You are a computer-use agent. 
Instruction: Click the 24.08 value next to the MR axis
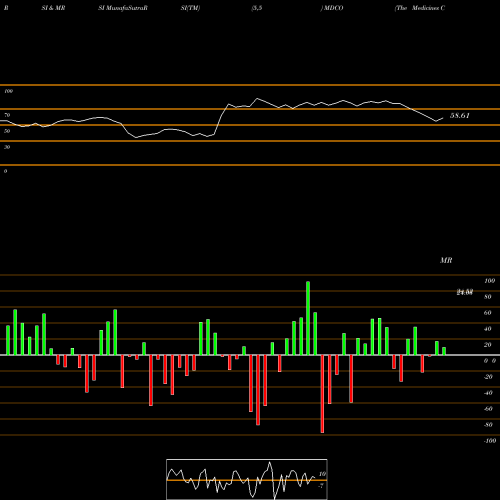tap(465, 292)
